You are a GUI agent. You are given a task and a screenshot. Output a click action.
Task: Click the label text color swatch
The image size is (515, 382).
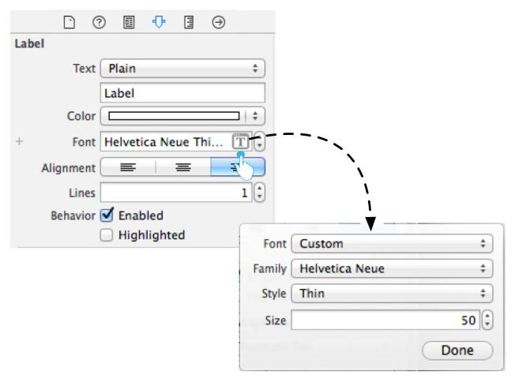[x=174, y=116]
